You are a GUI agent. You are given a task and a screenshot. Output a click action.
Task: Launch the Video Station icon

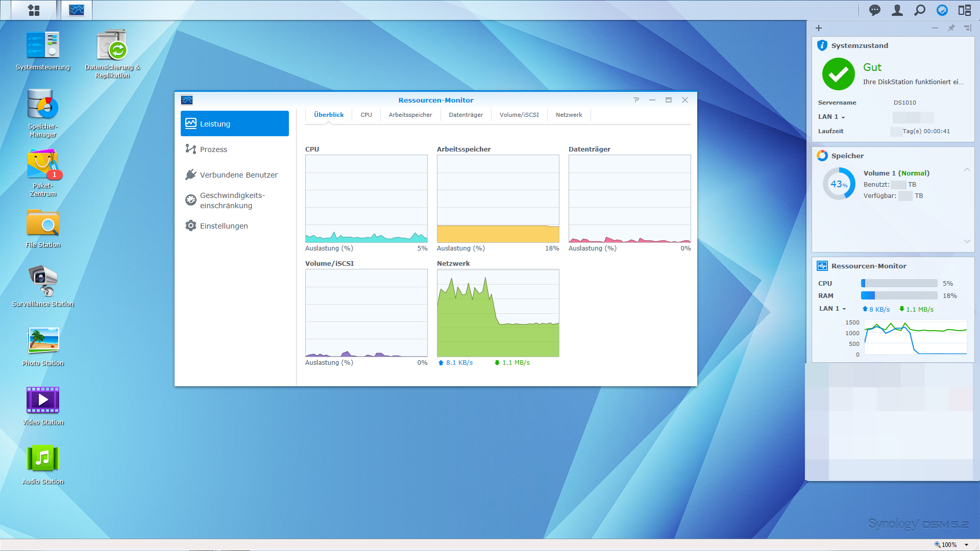click(43, 400)
